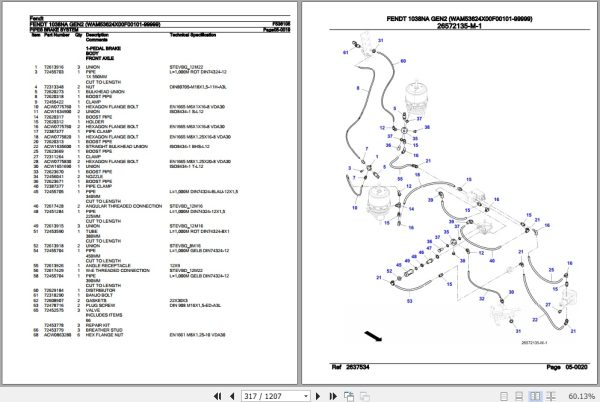Click the FENDT 1038NA GEN2 diagram page title
This screenshot has width=600, height=402.
459,19
